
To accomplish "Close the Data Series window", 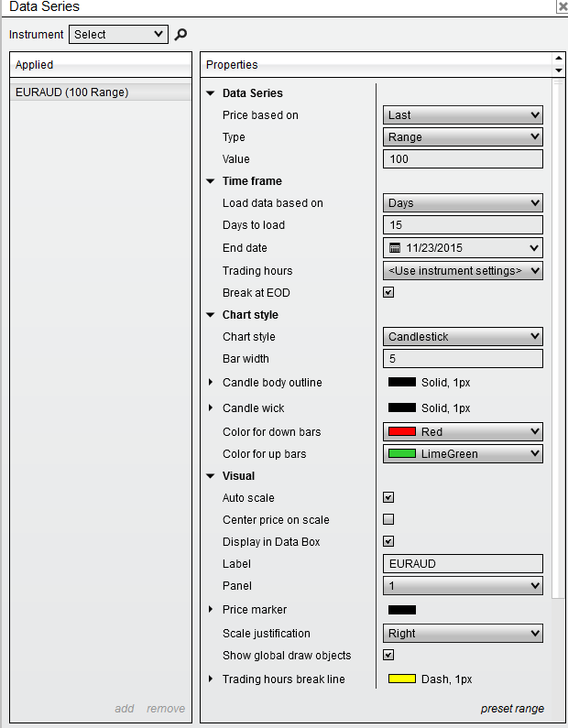I will coord(562,5).
